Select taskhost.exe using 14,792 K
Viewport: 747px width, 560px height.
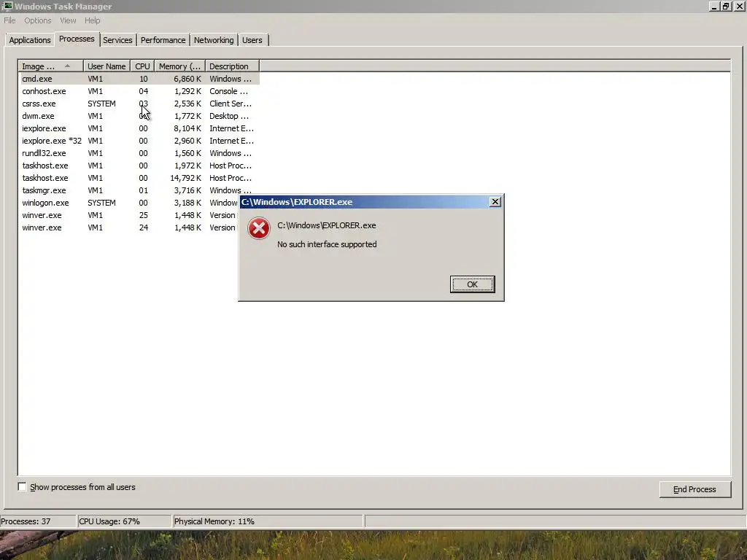[x=139, y=178]
